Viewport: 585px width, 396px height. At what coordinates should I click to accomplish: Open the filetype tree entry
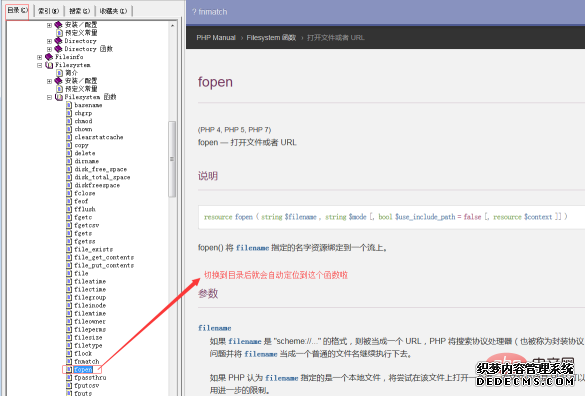click(88, 346)
